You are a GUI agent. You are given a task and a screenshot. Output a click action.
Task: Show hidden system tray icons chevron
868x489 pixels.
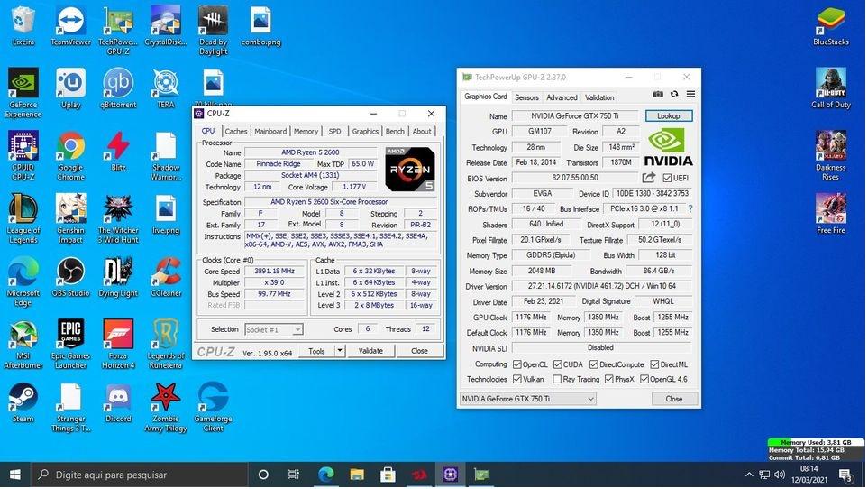(x=749, y=475)
